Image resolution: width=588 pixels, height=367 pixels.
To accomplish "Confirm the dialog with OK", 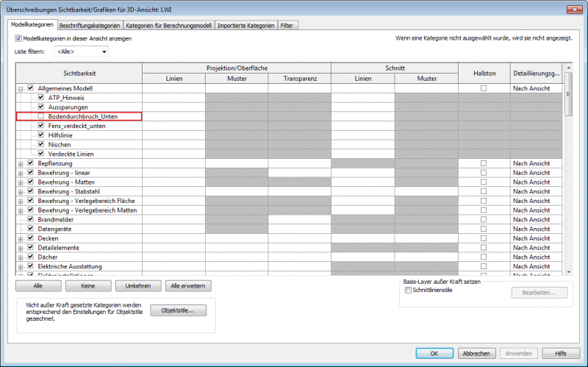I will point(434,353).
